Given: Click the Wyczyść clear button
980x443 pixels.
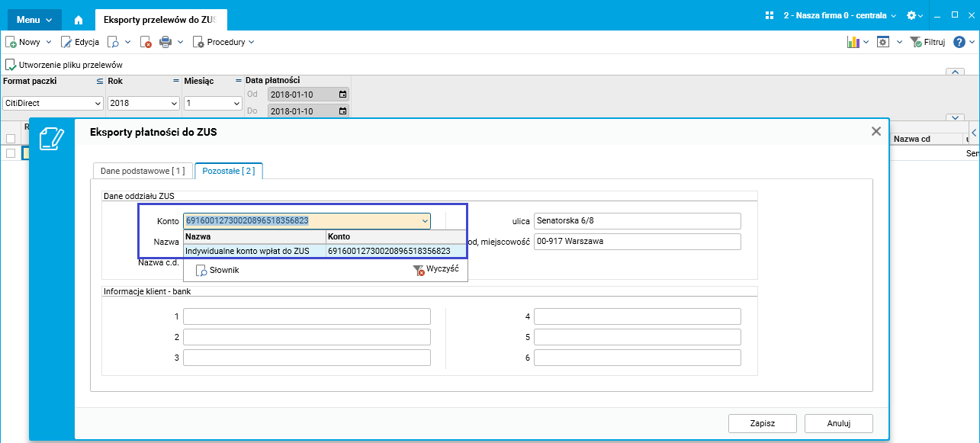Looking at the screenshot, I should (x=435, y=270).
